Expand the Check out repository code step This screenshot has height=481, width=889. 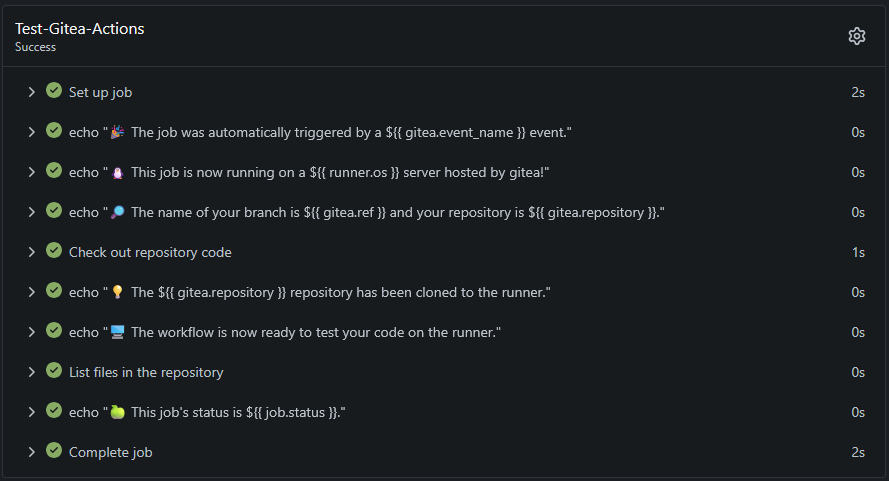point(32,252)
